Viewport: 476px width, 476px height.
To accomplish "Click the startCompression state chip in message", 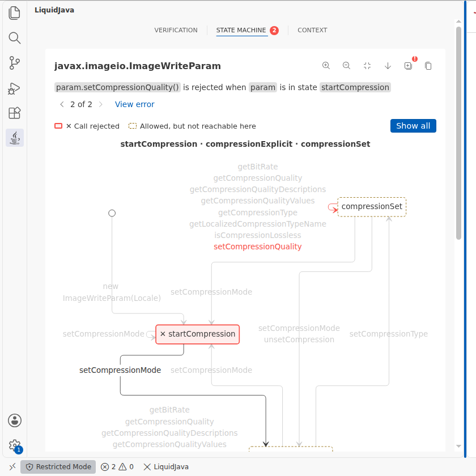I will point(355,87).
